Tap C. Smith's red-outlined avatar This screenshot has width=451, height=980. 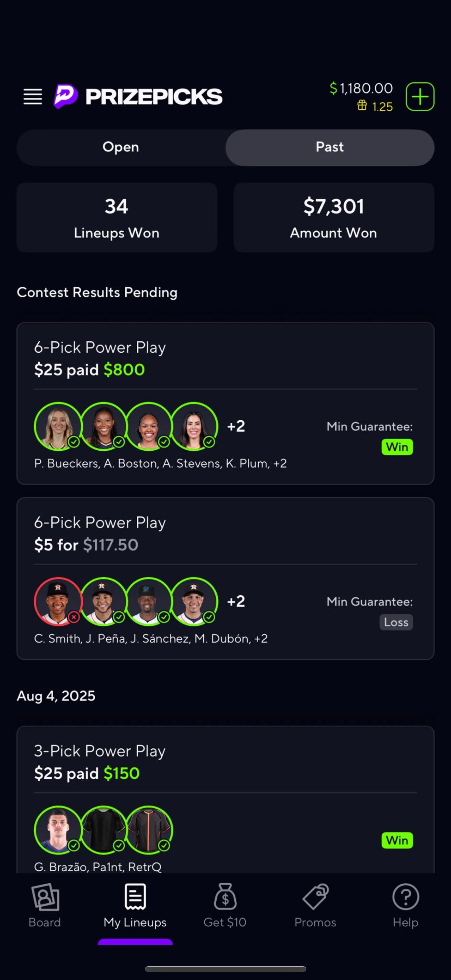tap(58, 601)
